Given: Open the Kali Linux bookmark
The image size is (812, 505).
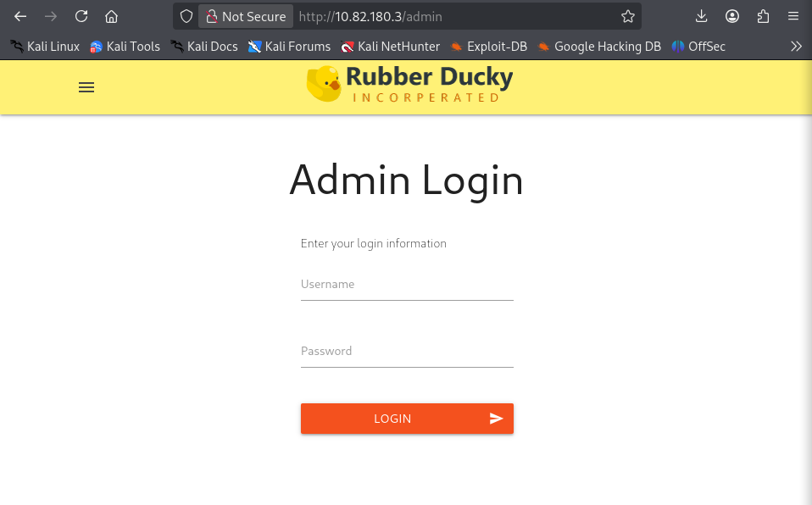Looking at the screenshot, I should pos(45,47).
